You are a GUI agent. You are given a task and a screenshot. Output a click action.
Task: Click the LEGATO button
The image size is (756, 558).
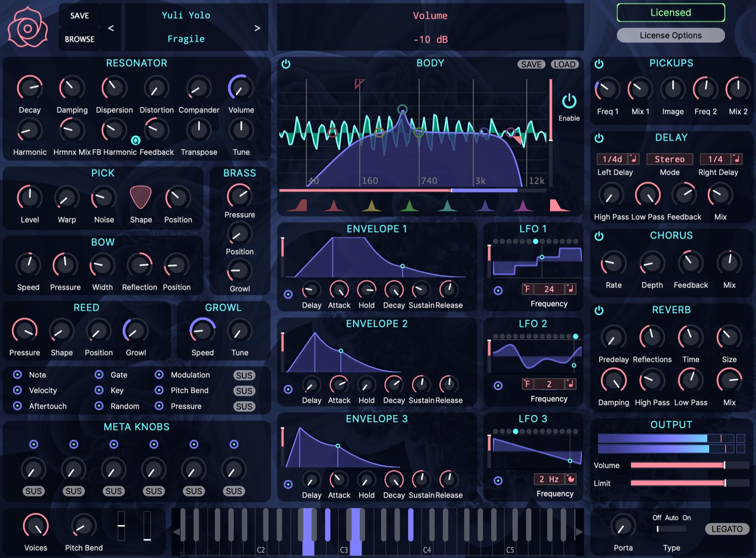[x=727, y=529]
